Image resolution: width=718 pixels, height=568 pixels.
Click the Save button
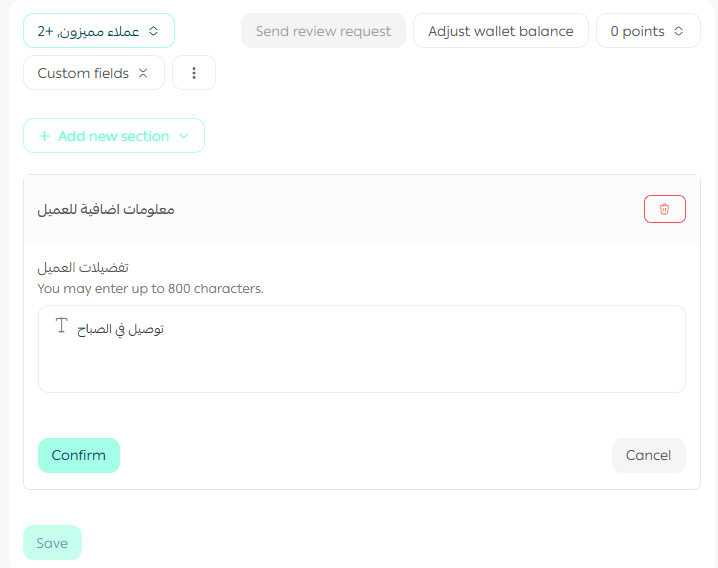(x=52, y=543)
